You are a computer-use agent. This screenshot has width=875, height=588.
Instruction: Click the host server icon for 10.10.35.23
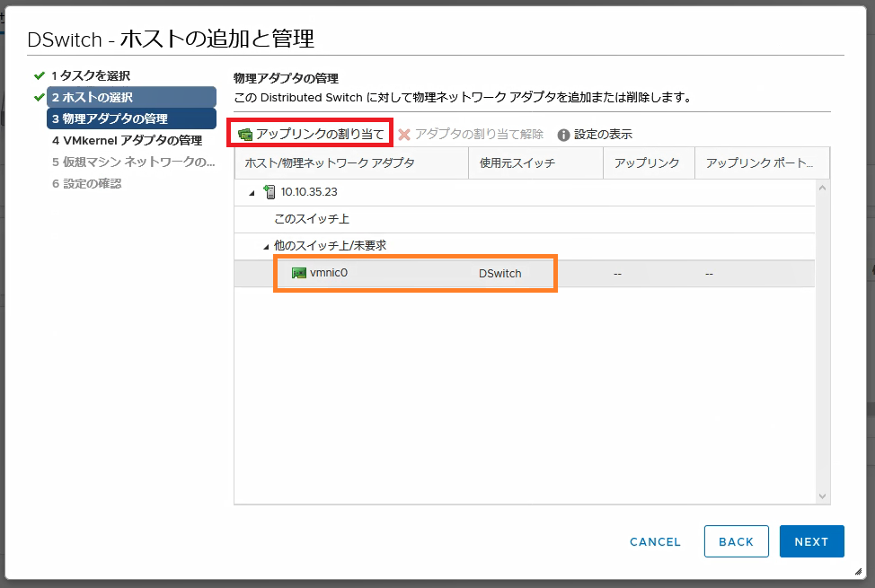tap(270, 192)
